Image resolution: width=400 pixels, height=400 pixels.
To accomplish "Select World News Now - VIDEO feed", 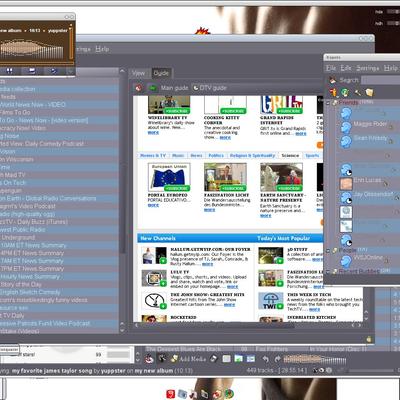I will pos(59,105).
